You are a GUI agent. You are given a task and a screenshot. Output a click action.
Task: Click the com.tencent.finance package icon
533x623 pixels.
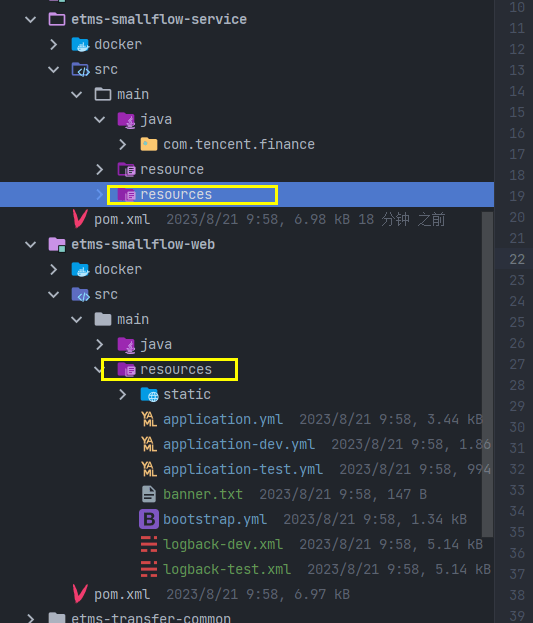point(149,144)
